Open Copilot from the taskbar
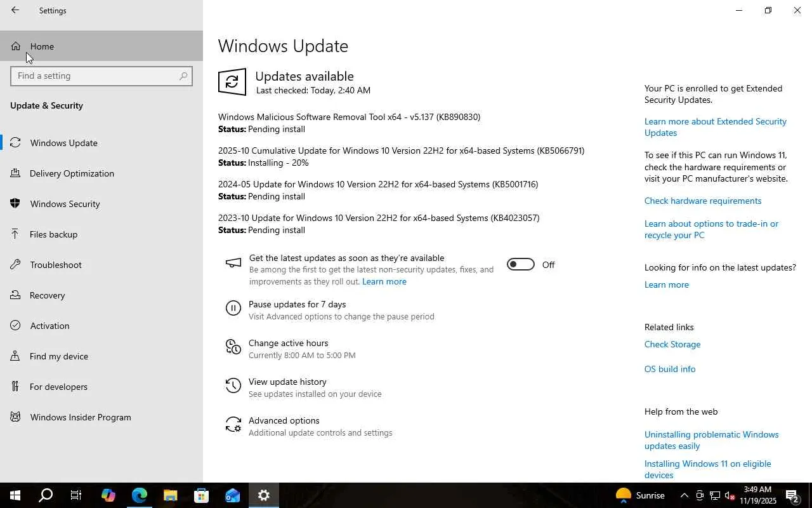Screen dimensions: 812x508 tap(108, 495)
